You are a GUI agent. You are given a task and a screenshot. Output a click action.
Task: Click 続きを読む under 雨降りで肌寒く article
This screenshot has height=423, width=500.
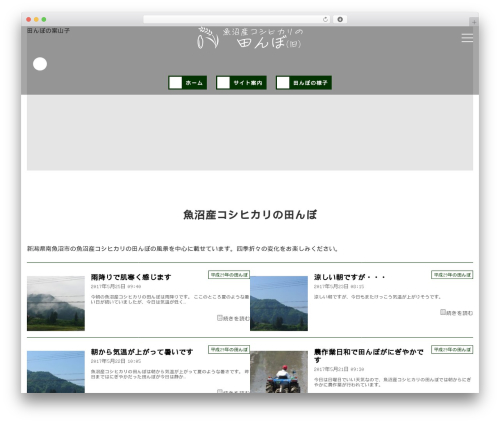tap(233, 318)
